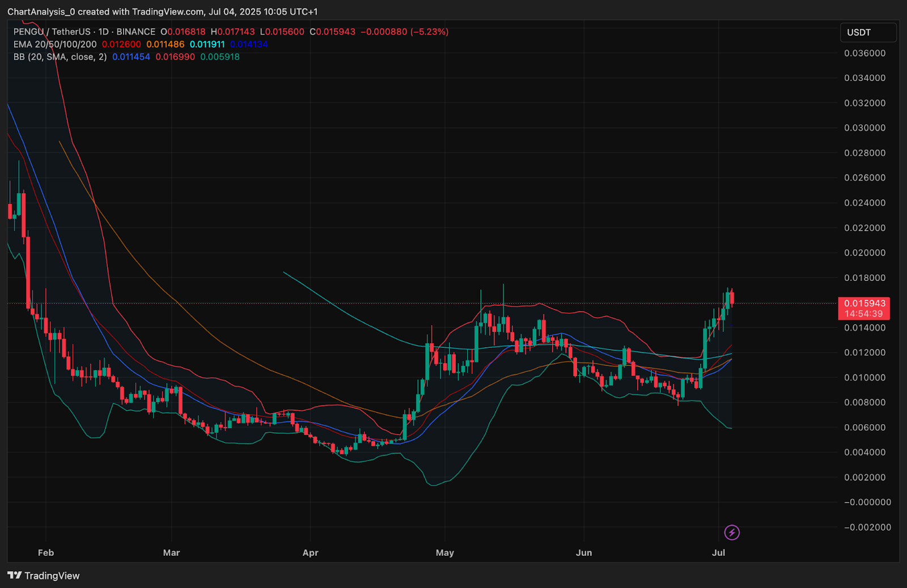
Task: Click the Apr label on time axis
Action: 310,552
